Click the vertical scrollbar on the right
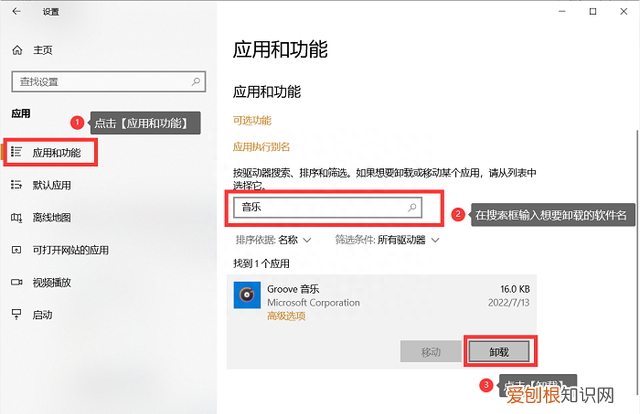The height and width of the screenshot is (414, 640). 637,261
